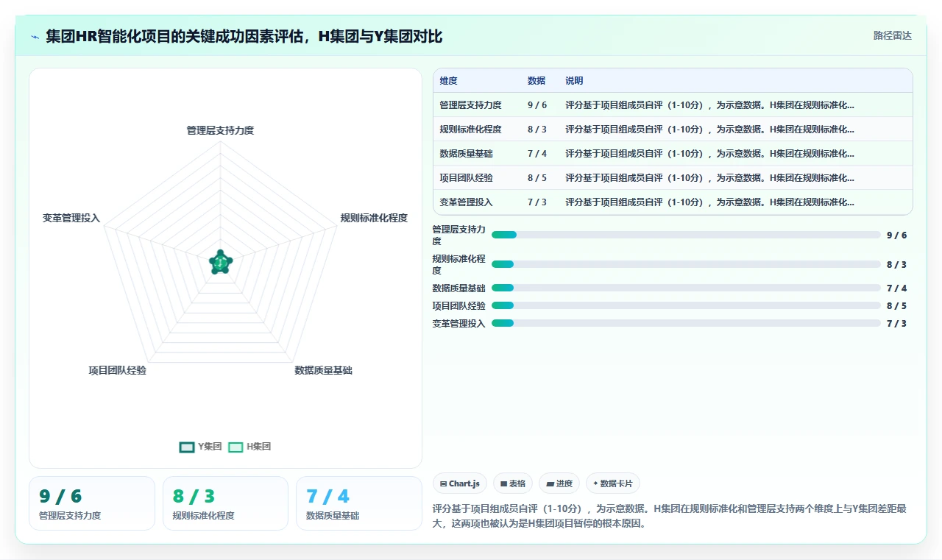Screen dimensions: 942x560
Task: Click the 7 / 4 value in the table
Action: coord(537,154)
